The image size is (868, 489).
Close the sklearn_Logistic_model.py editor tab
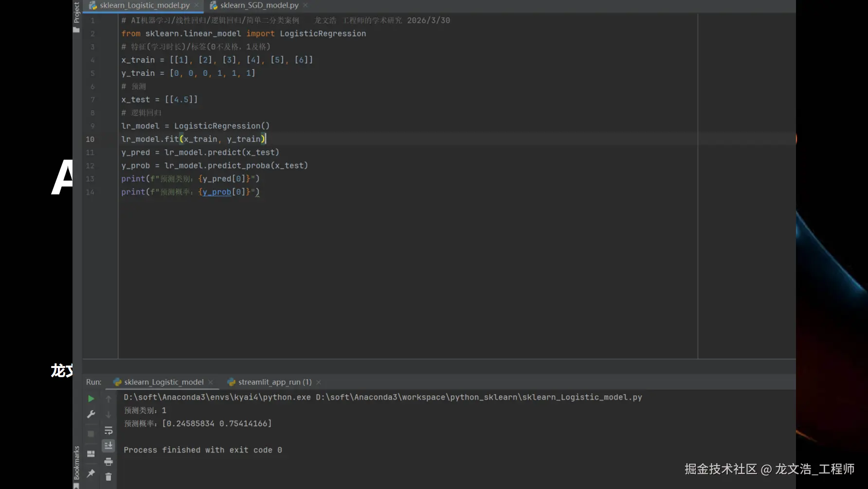(197, 5)
